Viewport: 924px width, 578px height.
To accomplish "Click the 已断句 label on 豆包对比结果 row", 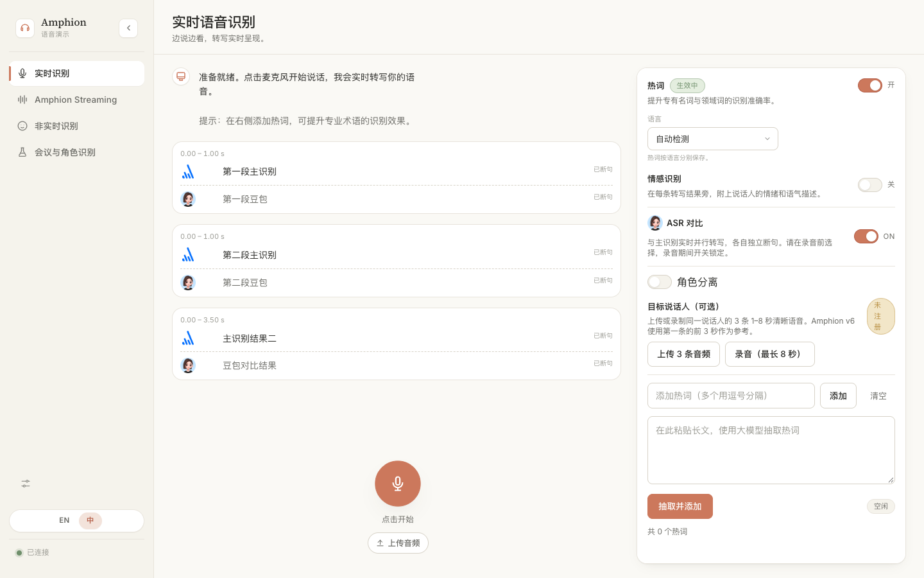I will pyautogui.click(x=603, y=363).
